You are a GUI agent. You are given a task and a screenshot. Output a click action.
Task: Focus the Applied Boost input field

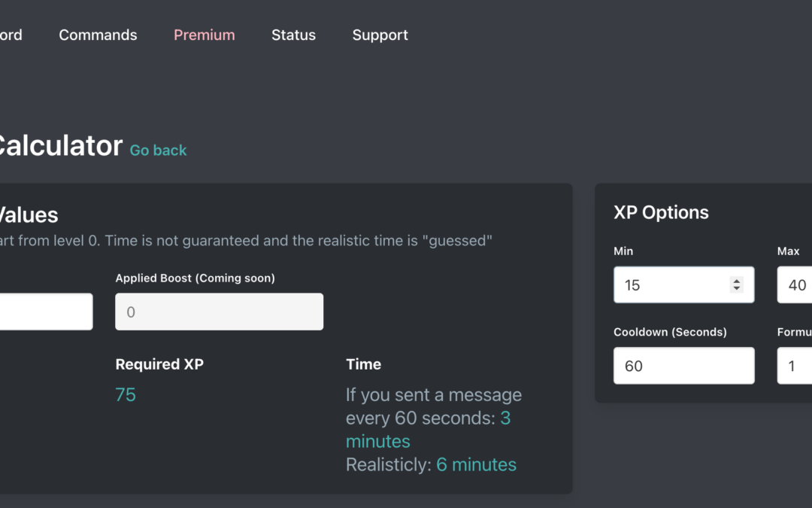219,312
